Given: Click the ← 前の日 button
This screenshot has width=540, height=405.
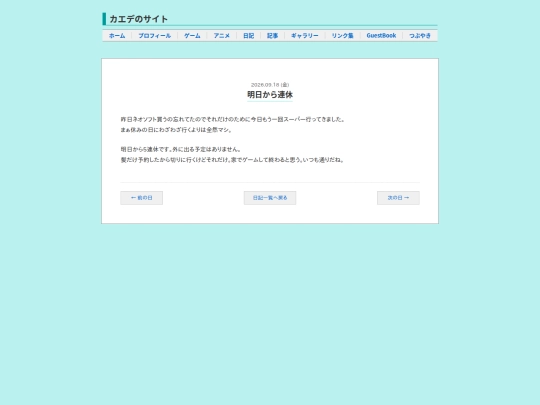Looking at the screenshot, I should (x=142, y=198).
